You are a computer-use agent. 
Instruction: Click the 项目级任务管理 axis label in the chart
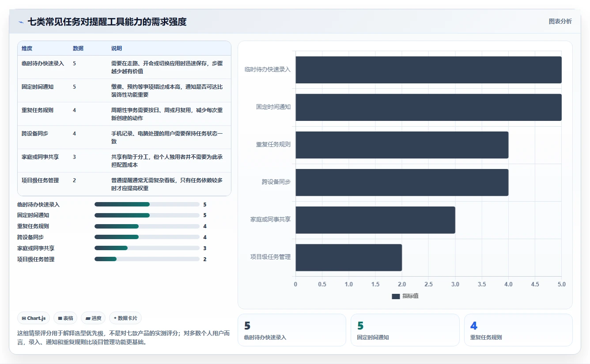270,257
